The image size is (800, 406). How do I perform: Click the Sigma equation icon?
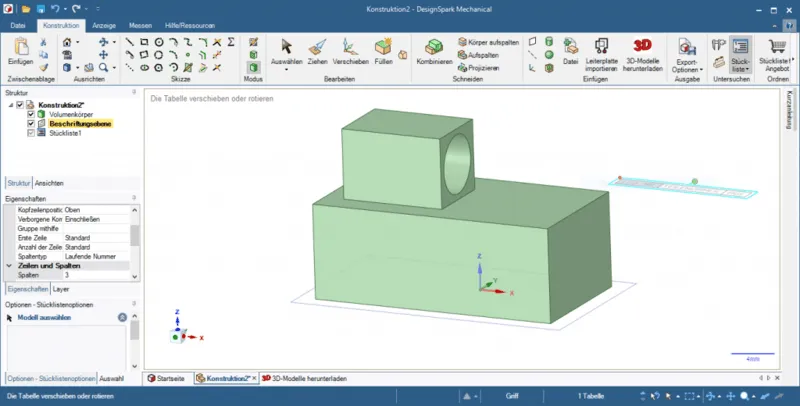point(231,42)
